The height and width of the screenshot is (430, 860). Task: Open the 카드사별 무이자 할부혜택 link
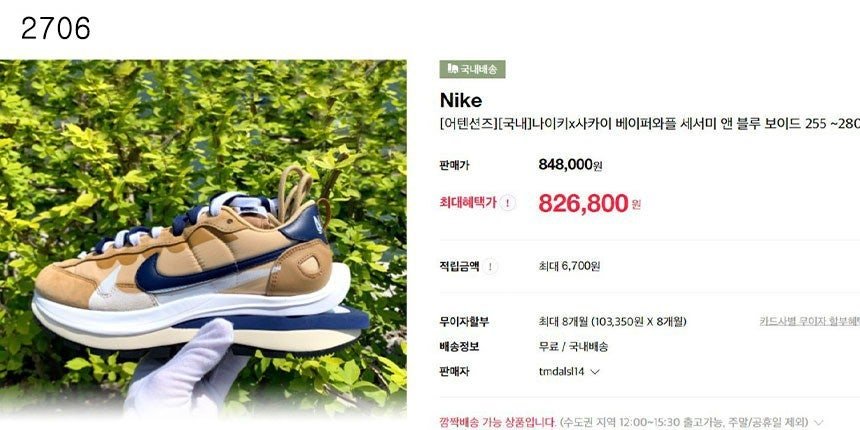pyautogui.click(x=810, y=321)
